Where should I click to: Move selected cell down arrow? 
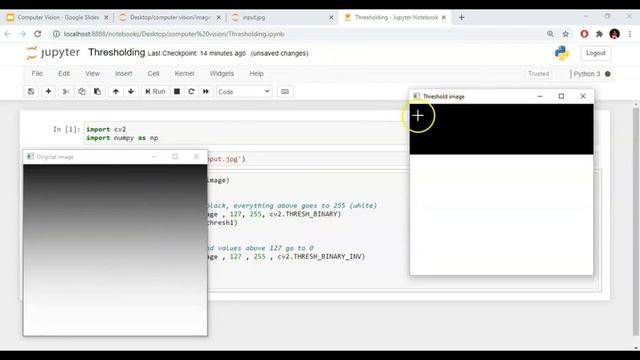coord(131,91)
